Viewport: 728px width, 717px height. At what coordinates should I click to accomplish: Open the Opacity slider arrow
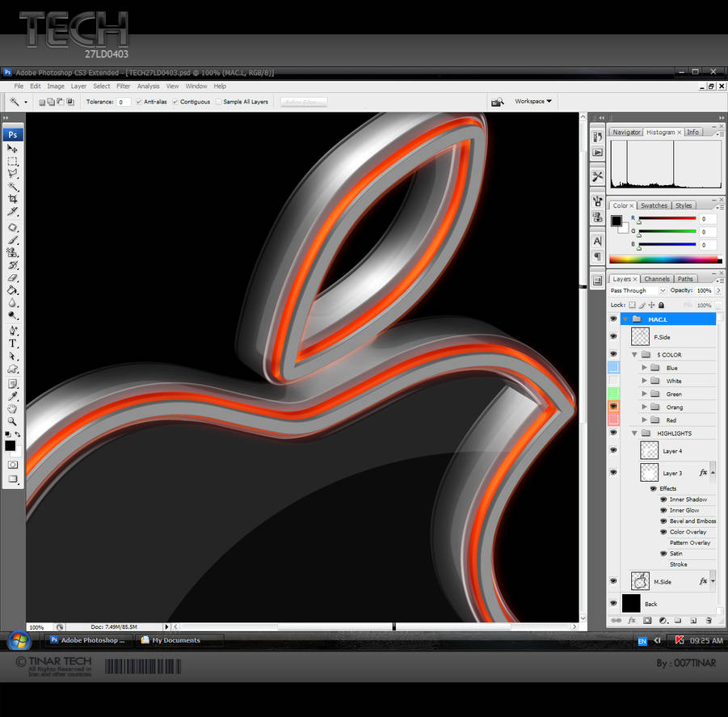(x=719, y=291)
